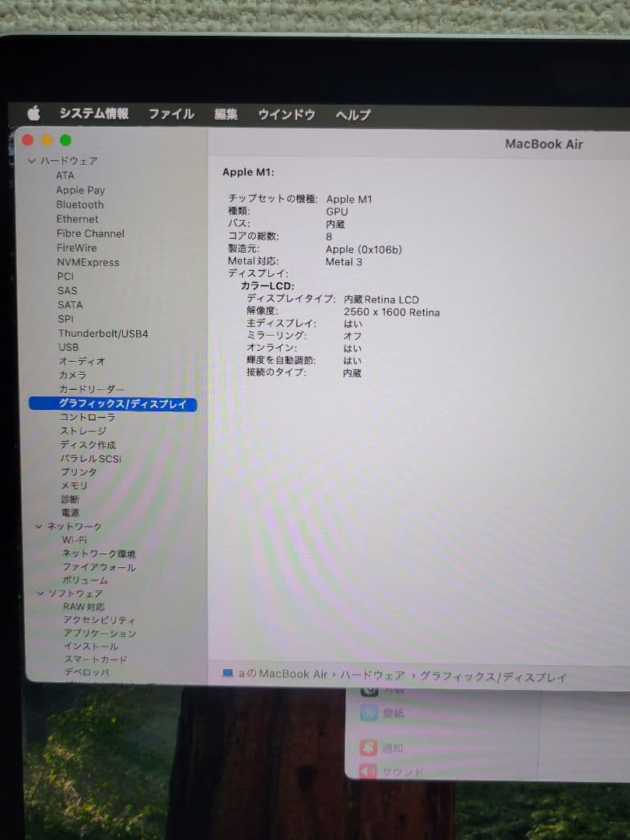
Task: Select Fibre Channel in the sidebar
Action: tap(90, 233)
